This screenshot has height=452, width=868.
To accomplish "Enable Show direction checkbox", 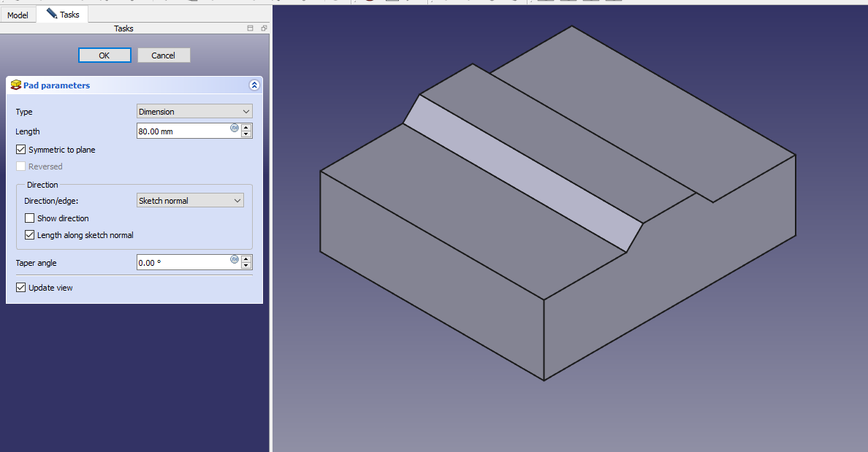I will tap(30, 218).
